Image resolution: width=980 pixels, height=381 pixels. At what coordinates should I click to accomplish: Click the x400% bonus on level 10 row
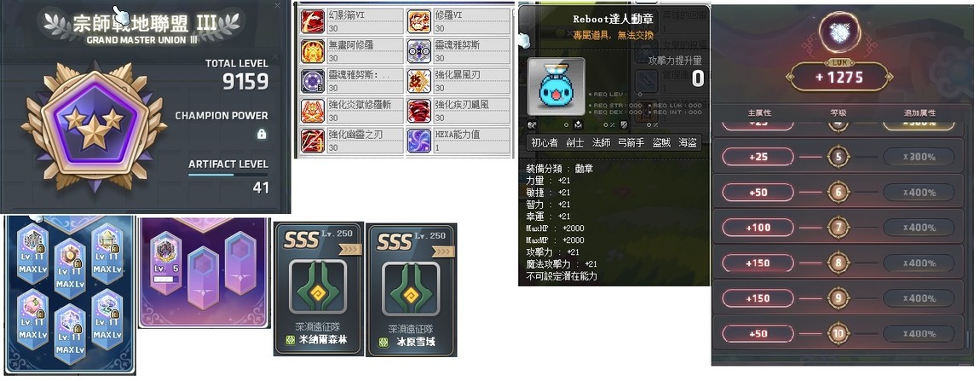[x=919, y=333]
